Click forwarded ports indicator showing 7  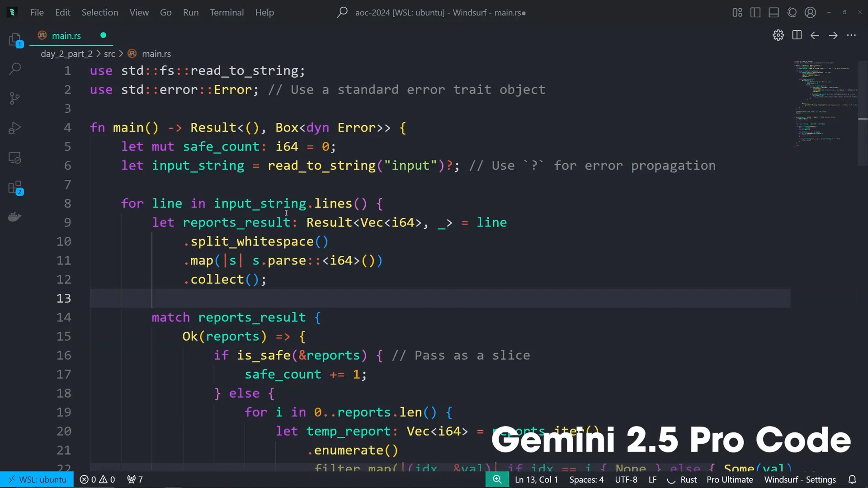[x=135, y=479]
